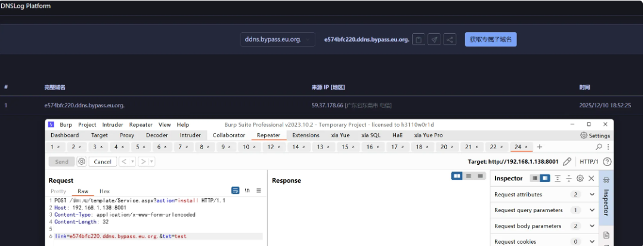Open the xia Yue Pro tab

pyautogui.click(x=428, y=136)
